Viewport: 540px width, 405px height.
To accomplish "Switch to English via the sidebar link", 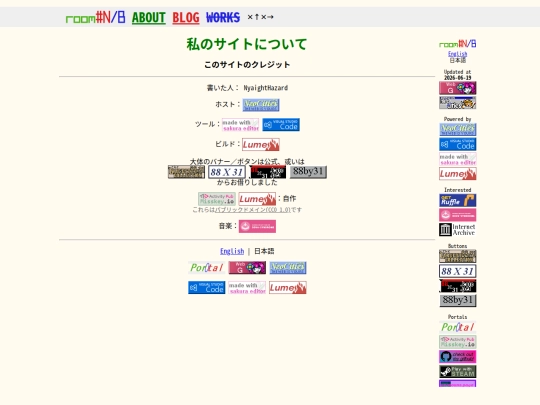I will [458, 54].
